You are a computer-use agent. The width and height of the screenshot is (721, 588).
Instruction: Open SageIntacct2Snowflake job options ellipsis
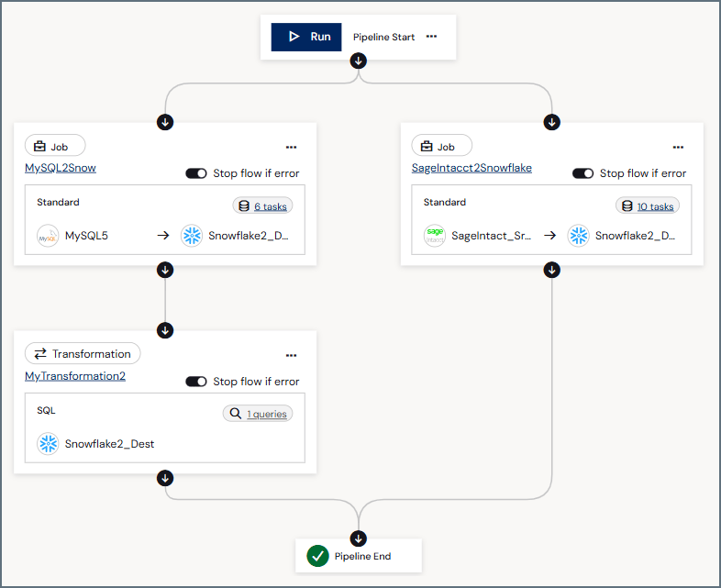click(x=678, y=147)
